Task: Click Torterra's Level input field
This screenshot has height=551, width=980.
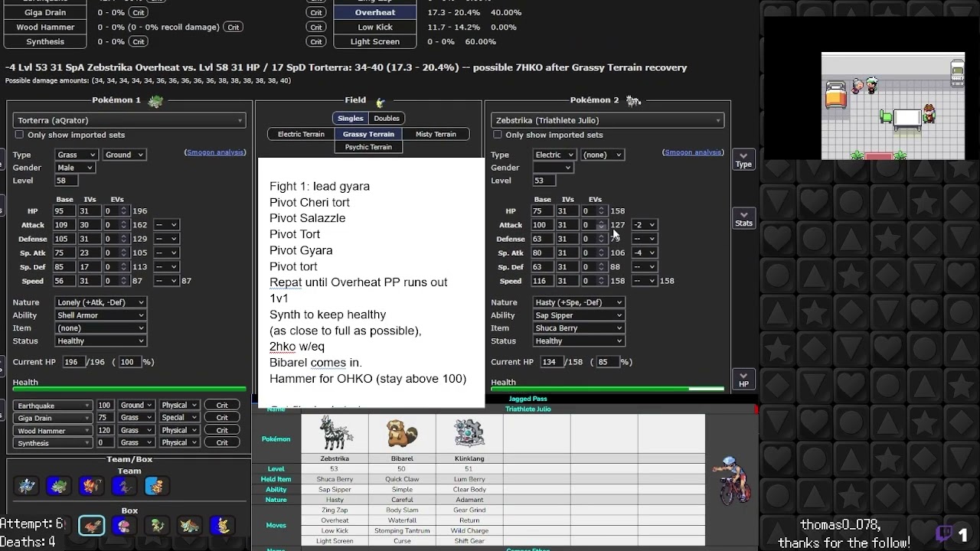Action: (x=66, y=181)
